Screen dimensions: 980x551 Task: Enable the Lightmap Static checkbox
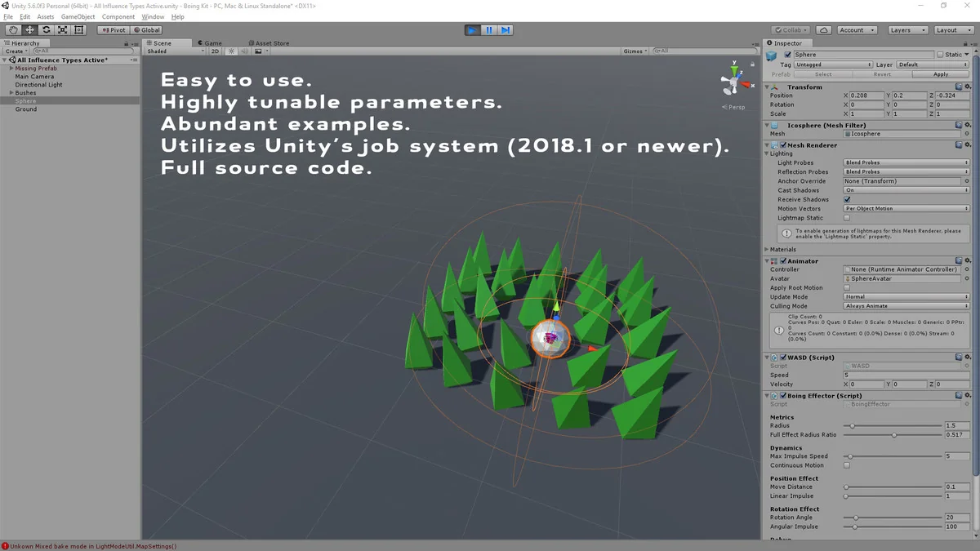pos(847,218)
